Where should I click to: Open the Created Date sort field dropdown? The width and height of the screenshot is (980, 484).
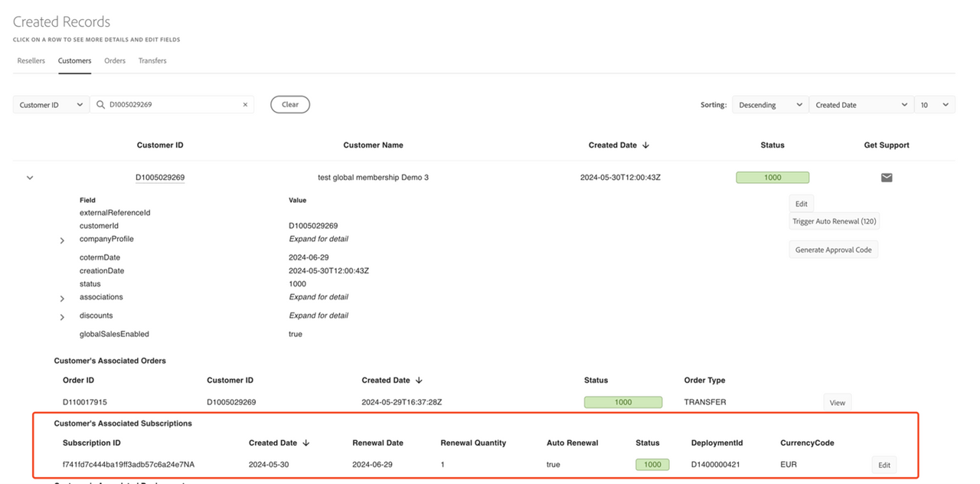[x=861, y=105]
